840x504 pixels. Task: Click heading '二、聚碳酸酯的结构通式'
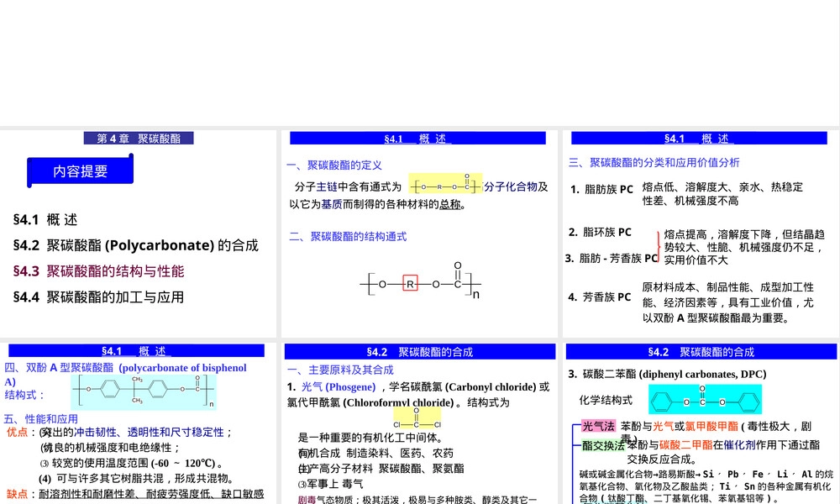(348, 236)
